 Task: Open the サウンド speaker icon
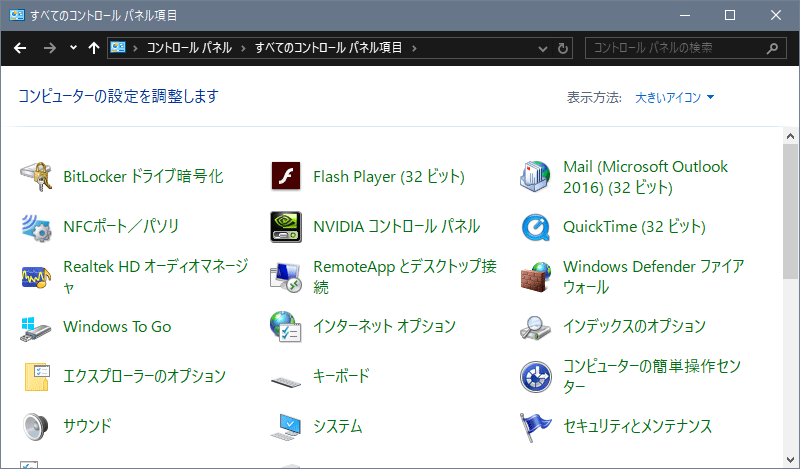coord(36,427)
